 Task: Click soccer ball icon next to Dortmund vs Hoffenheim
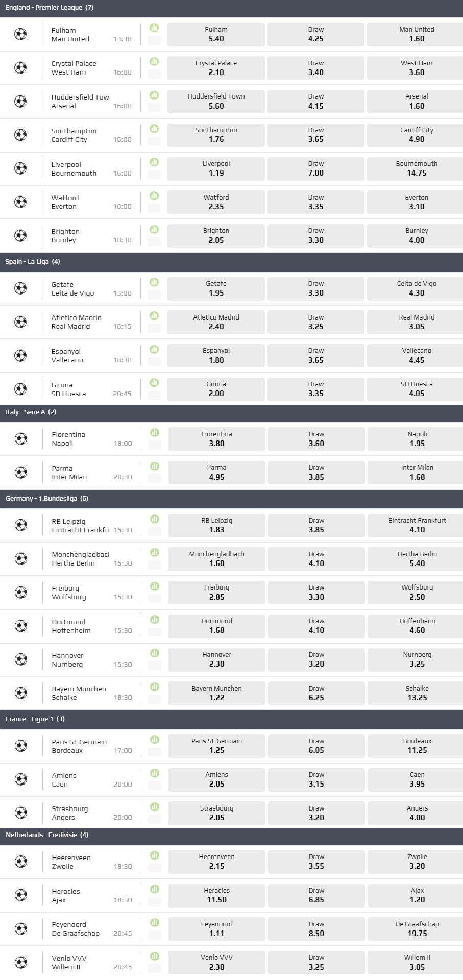21,626
